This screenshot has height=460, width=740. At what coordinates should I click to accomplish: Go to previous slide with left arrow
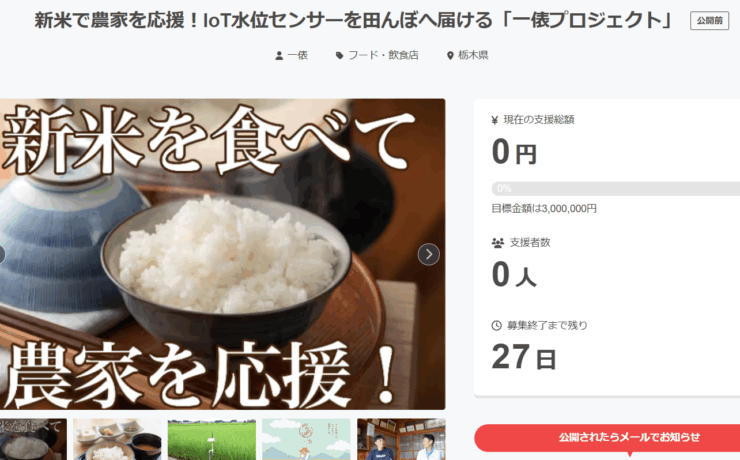point(1,255)
